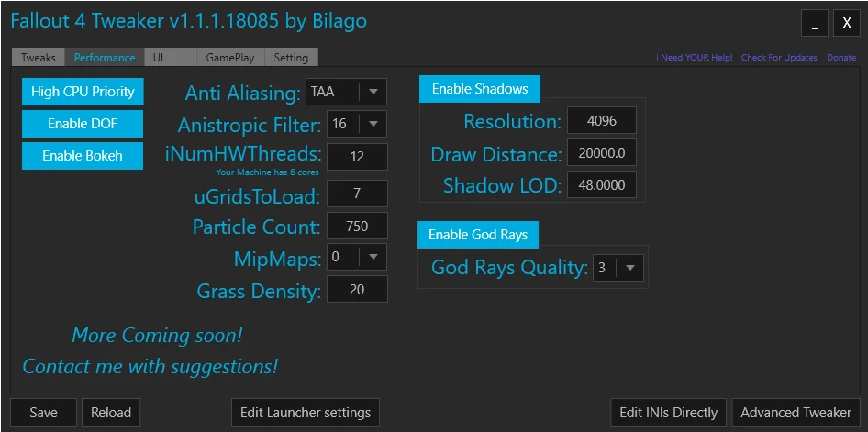Open the Setting tab
Viewport: 868px width, 432px height.
coord(291,58)
